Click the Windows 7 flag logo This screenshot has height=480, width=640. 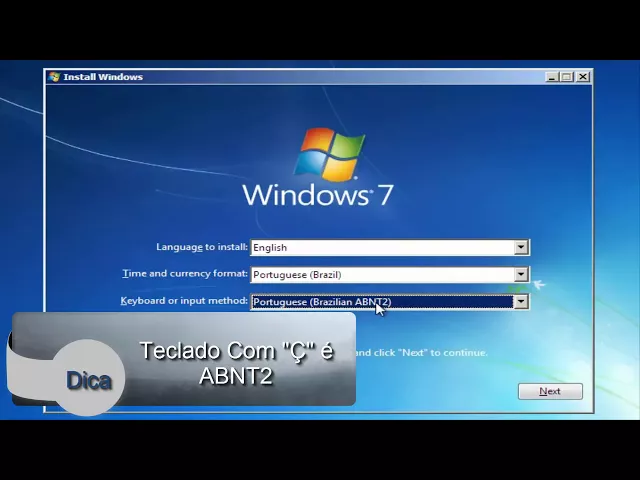pyautogui.click(x=329, y=154)
